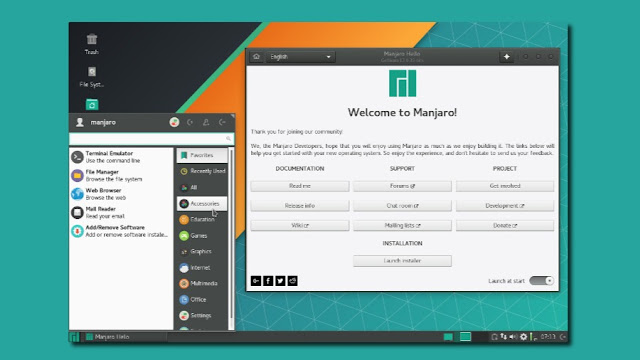Open the Reddit social icon
The image size is (640, 360).
[293, 281]
